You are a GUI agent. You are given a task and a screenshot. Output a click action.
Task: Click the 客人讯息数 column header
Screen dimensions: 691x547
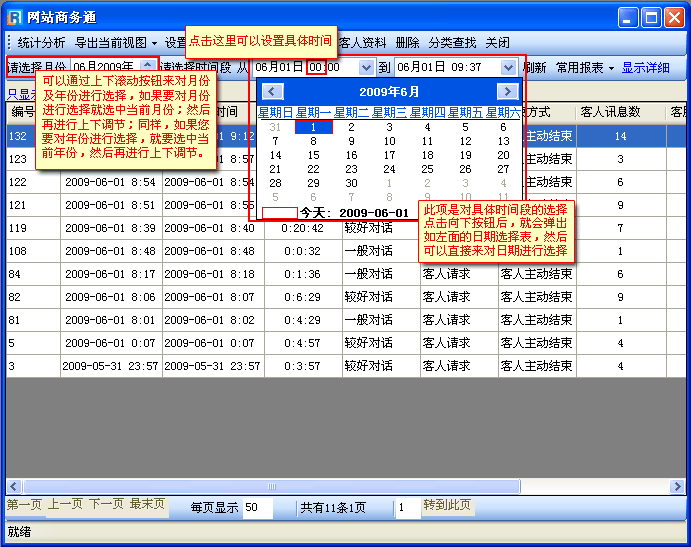pyautogui.click(x=610, y=112)
